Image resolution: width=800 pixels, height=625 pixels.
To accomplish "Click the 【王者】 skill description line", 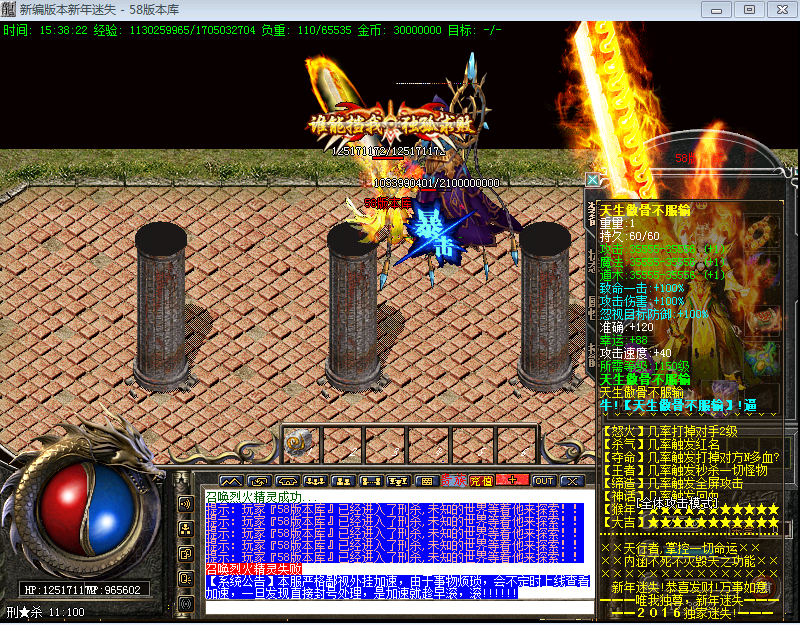I will point(685,470).
